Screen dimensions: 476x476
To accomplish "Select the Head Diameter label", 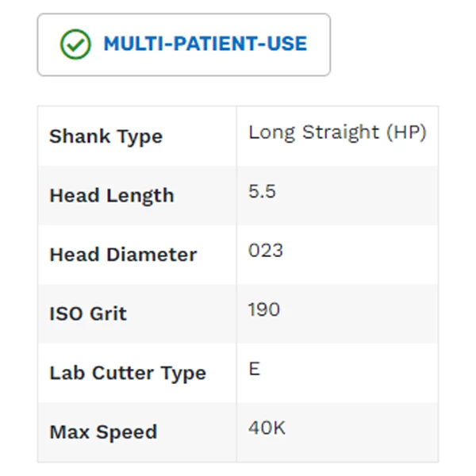I will tap(123, 254).
